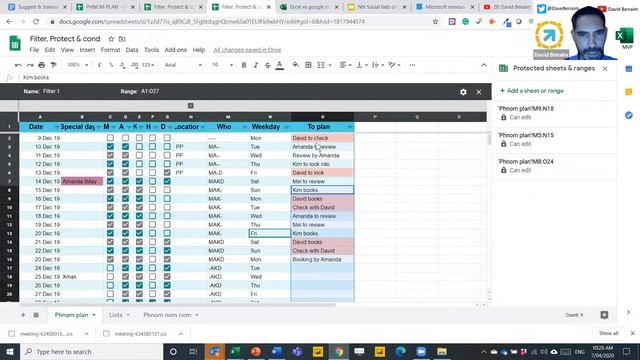Untick column A checkbox for 12 Dec 19
This screenshot has width=640, height=360.
tap(125, 164)
